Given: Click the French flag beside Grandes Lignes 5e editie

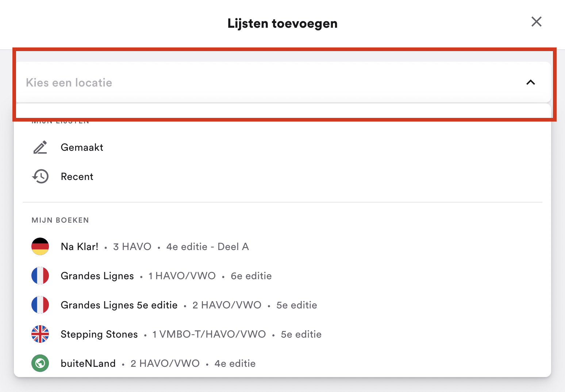Looking at the screenshot, I should [x=40, y=305].
